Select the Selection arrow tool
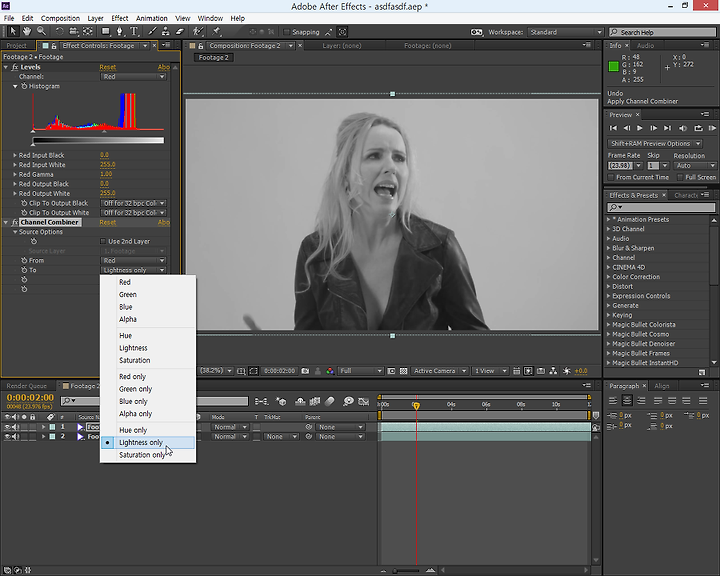 coord(12,31)
